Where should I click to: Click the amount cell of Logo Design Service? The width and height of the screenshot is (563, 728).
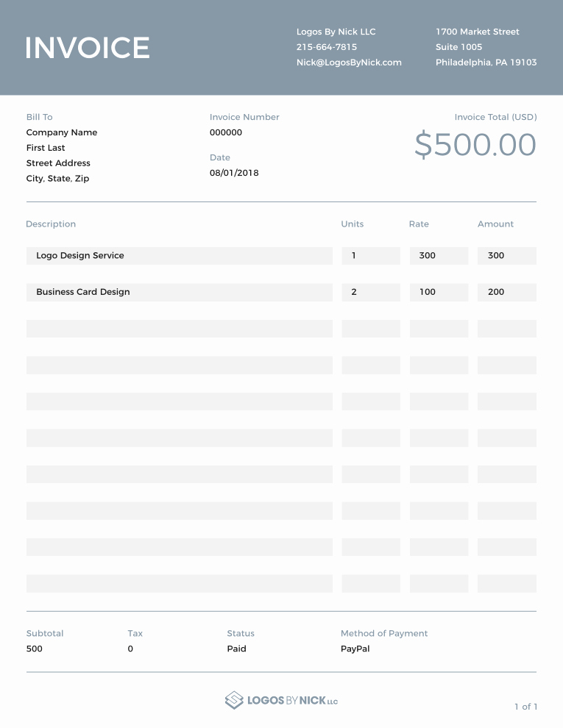coord(507,256)
